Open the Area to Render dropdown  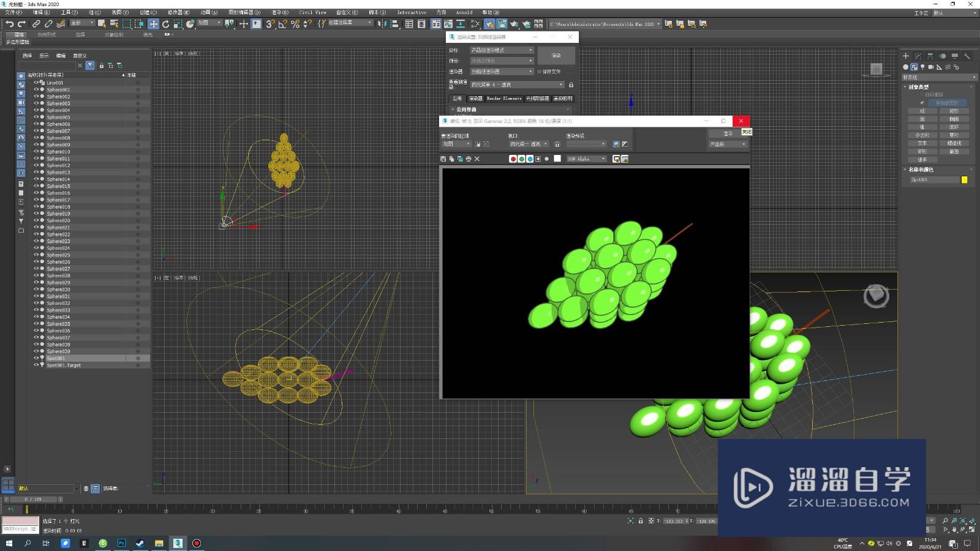coord(456,144)
